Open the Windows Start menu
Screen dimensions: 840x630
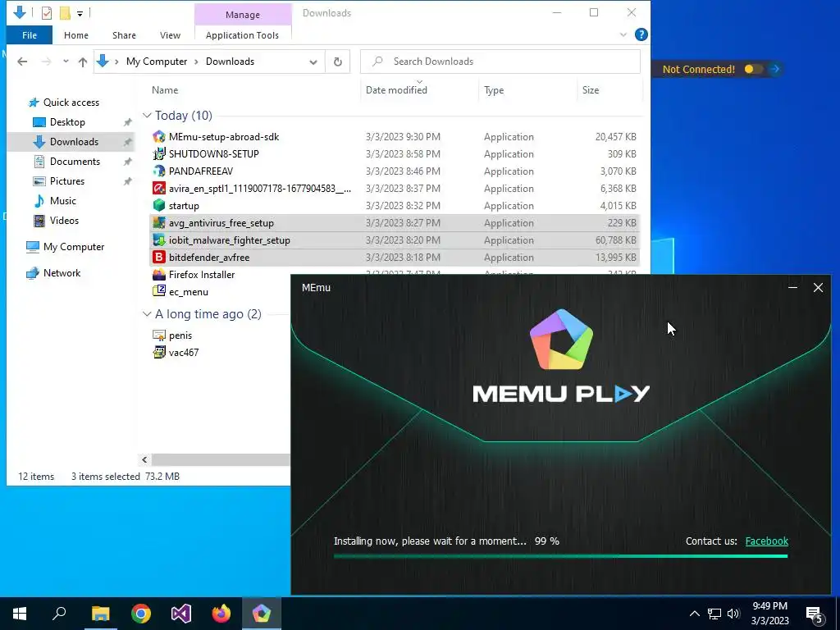tap(20, 614)
